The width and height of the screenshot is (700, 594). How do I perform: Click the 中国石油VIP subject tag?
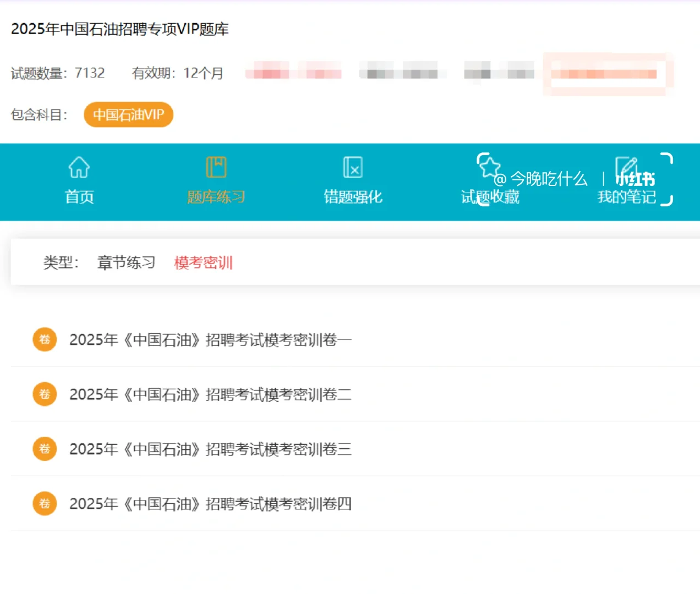click(x=129, y=114)
